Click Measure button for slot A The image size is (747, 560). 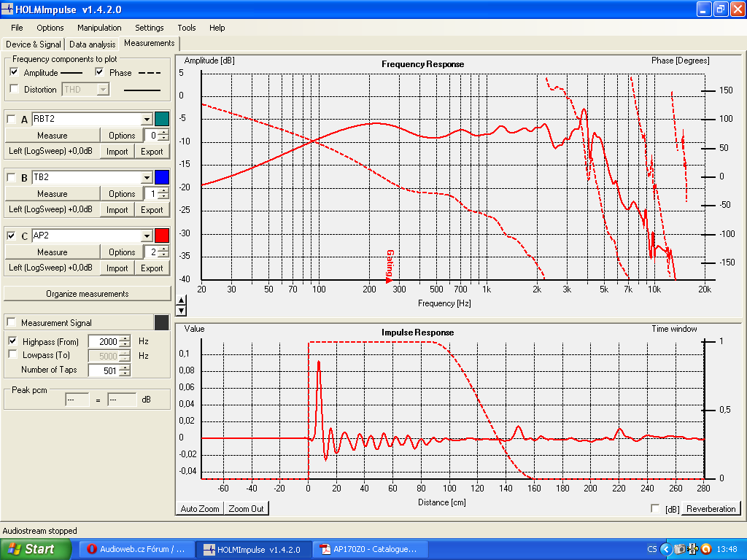[53, 135]
